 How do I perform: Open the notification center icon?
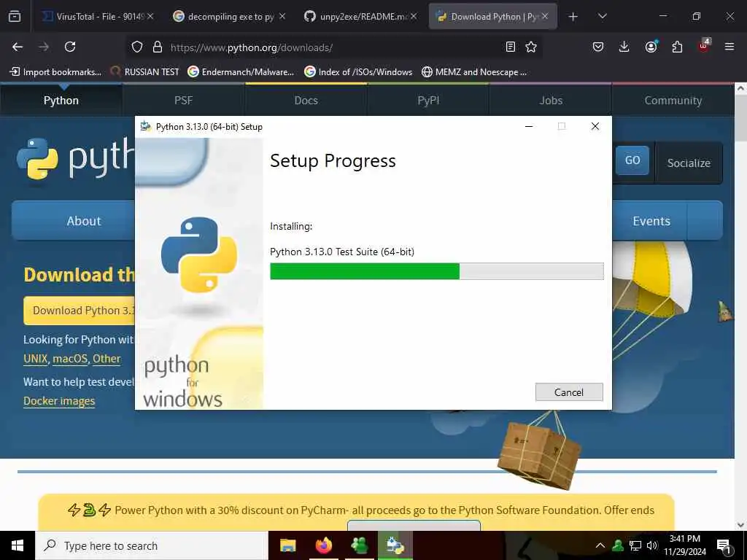coord(724,546)
